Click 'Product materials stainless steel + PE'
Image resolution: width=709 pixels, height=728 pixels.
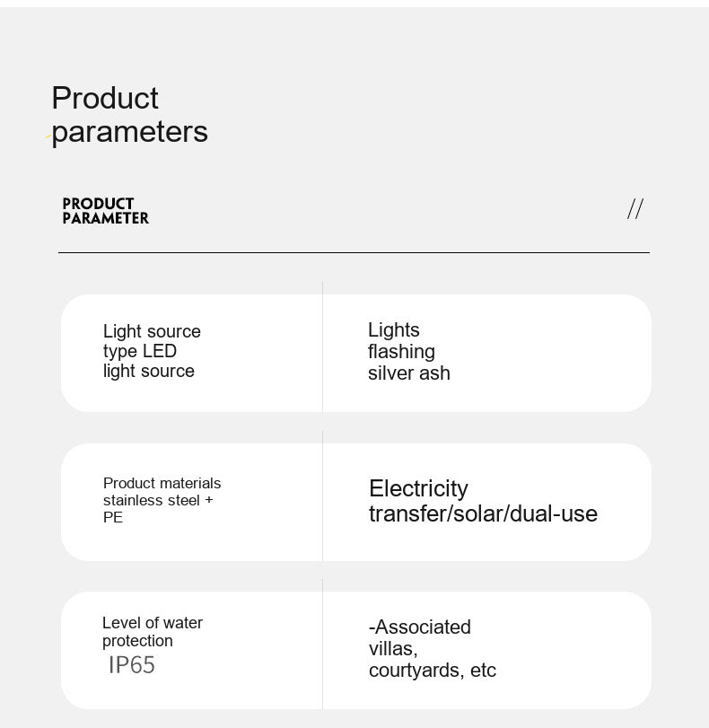tap(162, 500)
